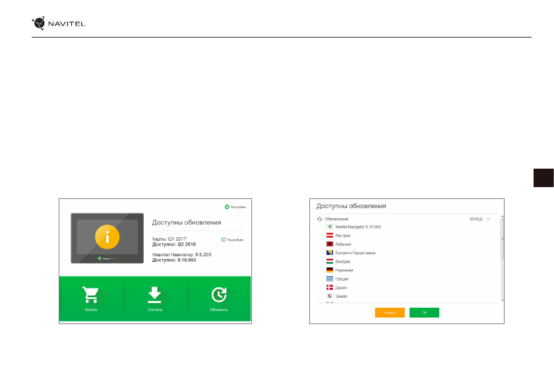Image resolution: width=554 pixels, height=392 pixels.
Task: Click the shopping cart Купить button
Action: (x=91, y=298)
